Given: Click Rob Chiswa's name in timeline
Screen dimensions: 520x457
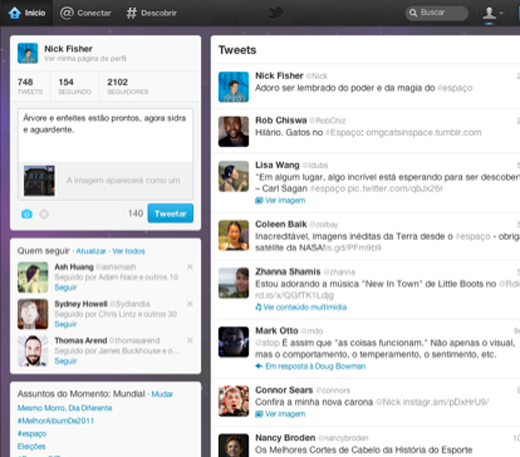Looking at the screenshot, I should click(x=281, y=120).
